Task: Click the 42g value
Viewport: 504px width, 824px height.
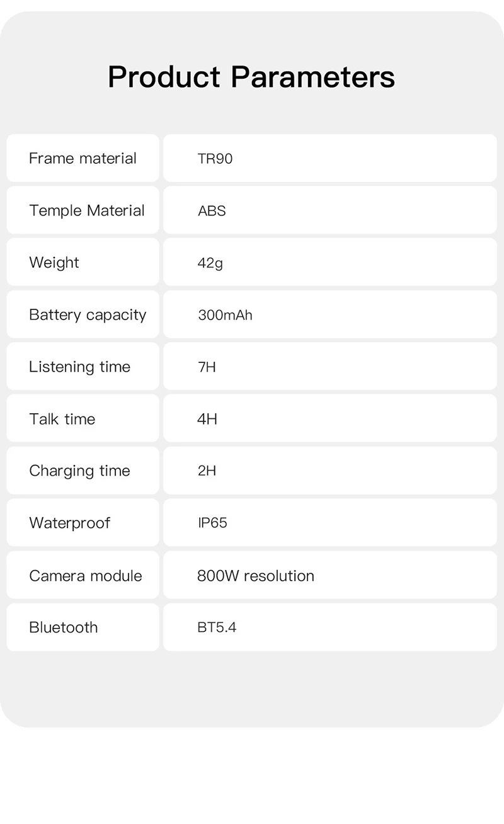Action: point(210,263)
